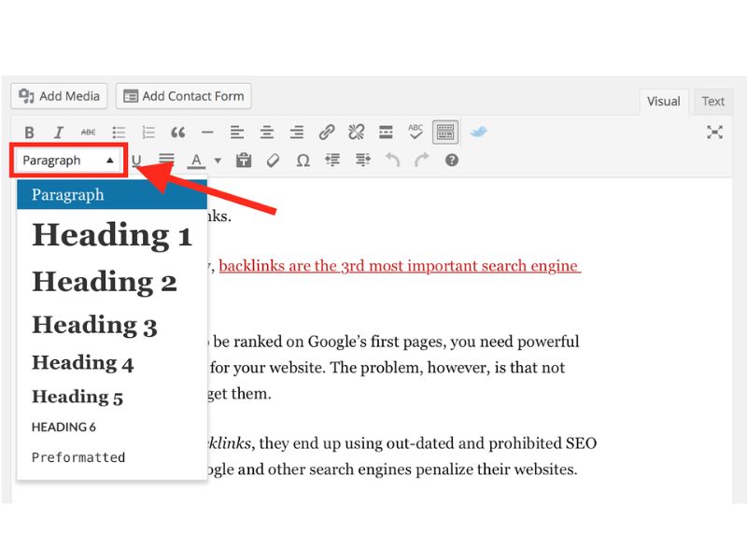The width and height of the screenshot is (747, 560).
Task: Select the Visual tab
Action: (663, 101)
